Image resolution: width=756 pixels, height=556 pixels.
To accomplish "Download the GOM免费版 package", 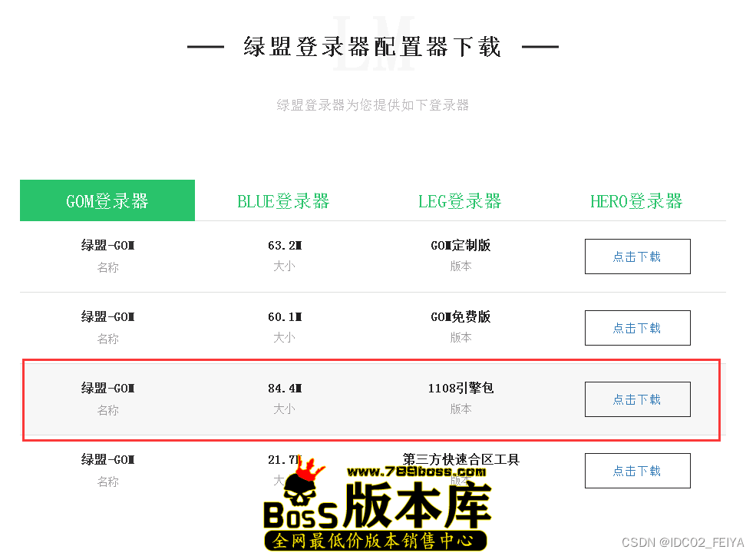I will (x=637, y=328).
